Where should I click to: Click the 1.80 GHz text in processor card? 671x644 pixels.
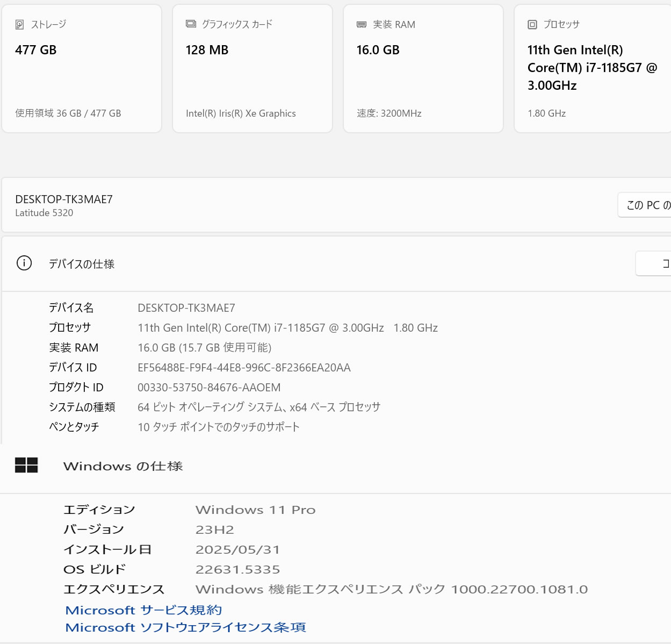point(546,113)
